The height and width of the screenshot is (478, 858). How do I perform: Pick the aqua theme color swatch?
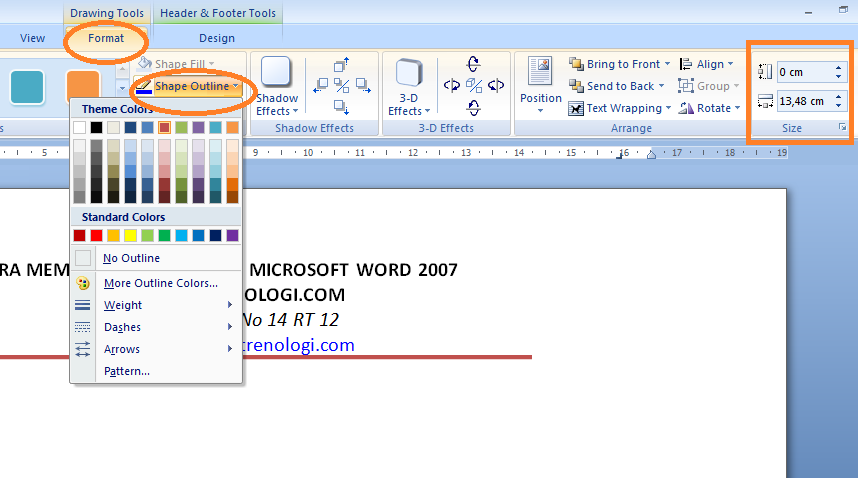215,127
